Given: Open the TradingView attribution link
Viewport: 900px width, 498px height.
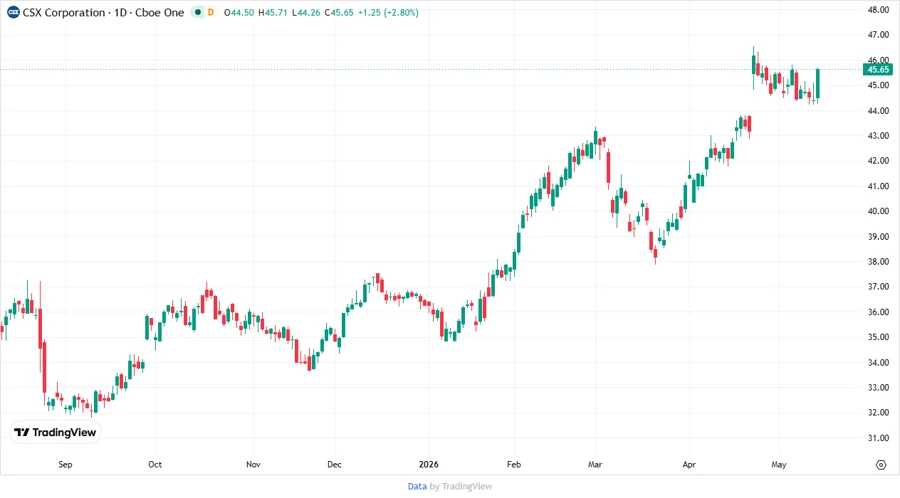Looking at the screenshot, I should (467, 487).
